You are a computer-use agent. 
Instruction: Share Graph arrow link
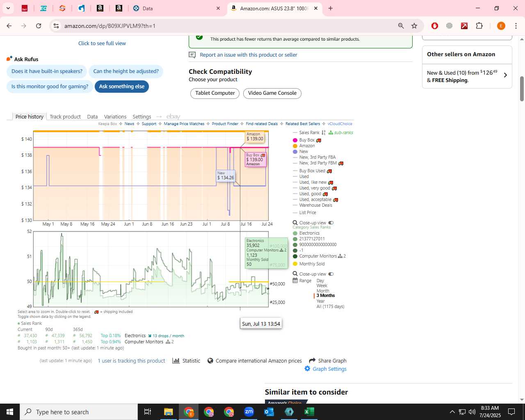tap(328, 361)
